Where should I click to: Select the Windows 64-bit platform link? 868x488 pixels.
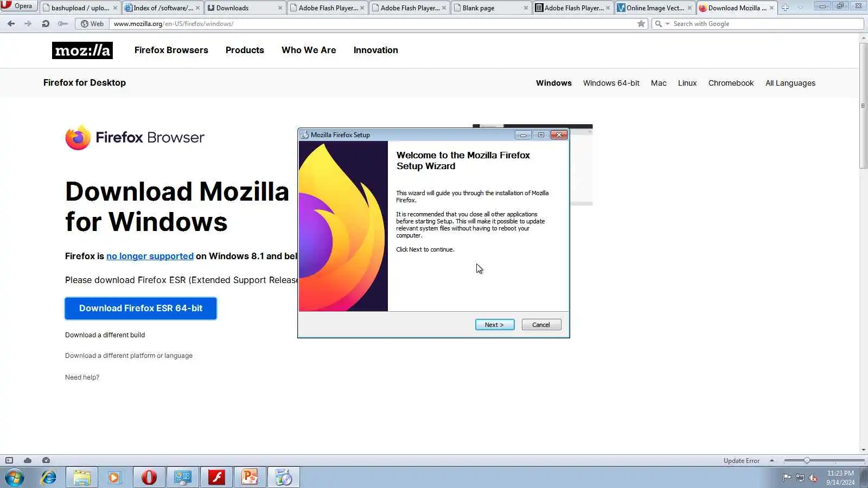[611, 83]
